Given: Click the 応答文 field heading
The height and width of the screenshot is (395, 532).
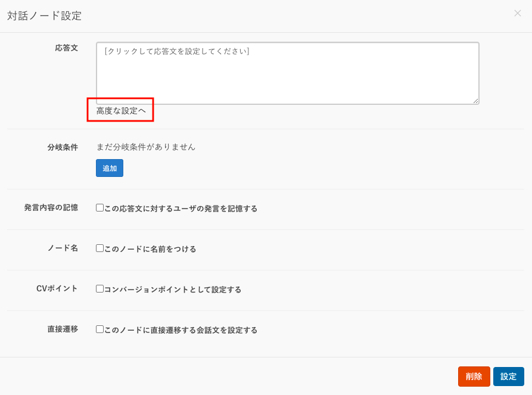Looking at the screenshot, I should (x=66, y=47).
